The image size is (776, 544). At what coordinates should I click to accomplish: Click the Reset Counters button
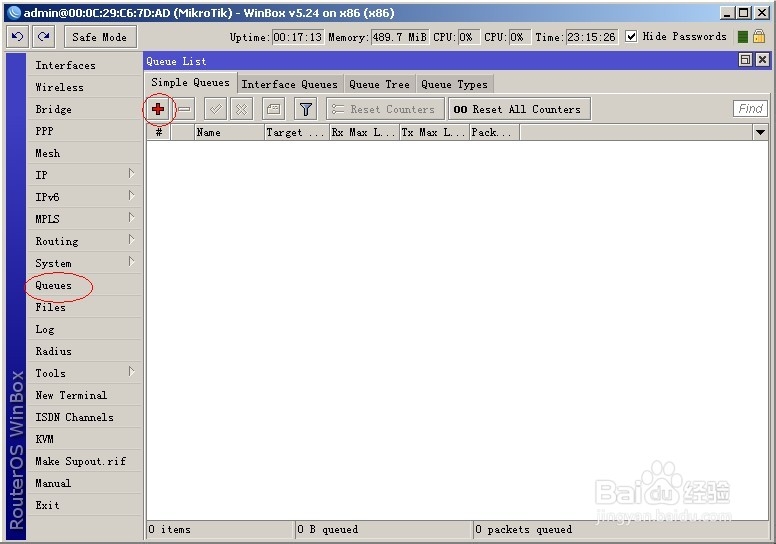(385, 109)
